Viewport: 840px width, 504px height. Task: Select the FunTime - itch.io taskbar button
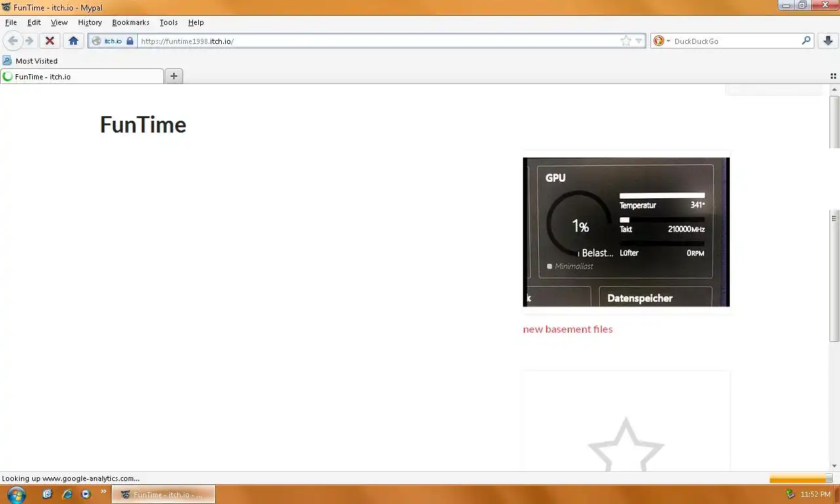(x=163, y=495)
